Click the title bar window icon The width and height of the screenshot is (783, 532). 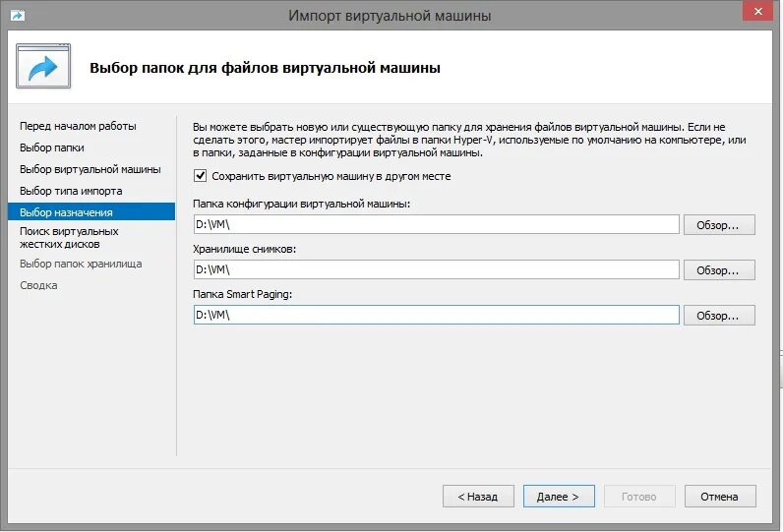(x=18, y=15)
